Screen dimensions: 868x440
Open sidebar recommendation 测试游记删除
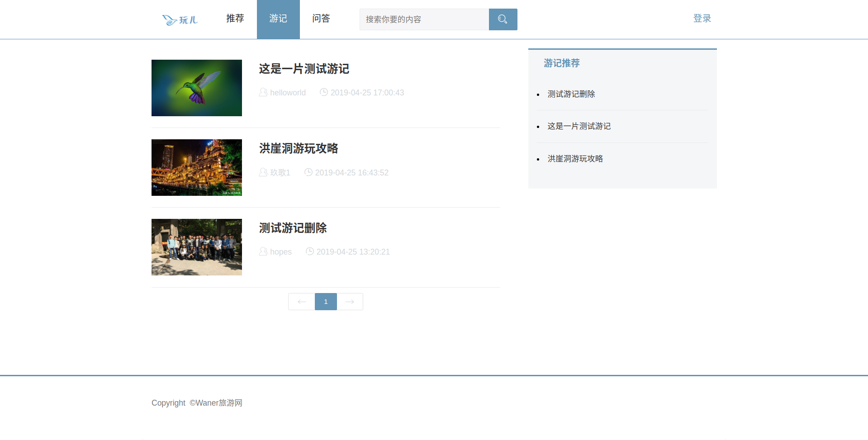click(571, 94)
